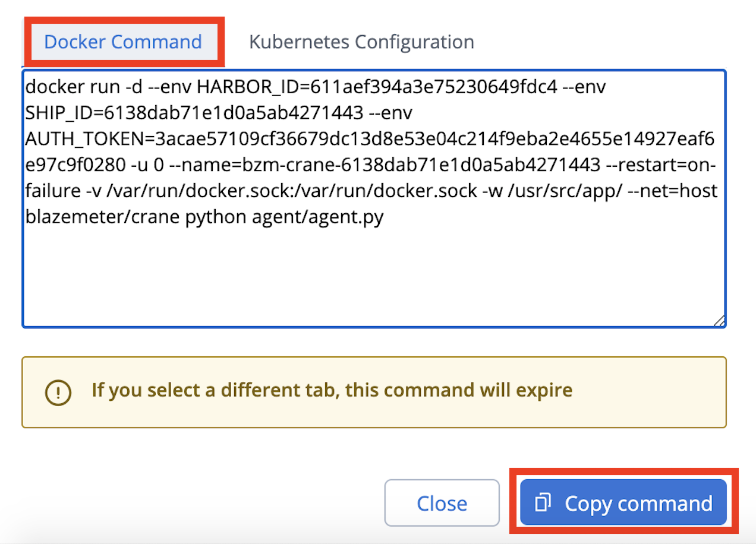
Task: Click the 'blazemeter/crane python agent/agent.py' line
Action: click(x=204, y=217)
